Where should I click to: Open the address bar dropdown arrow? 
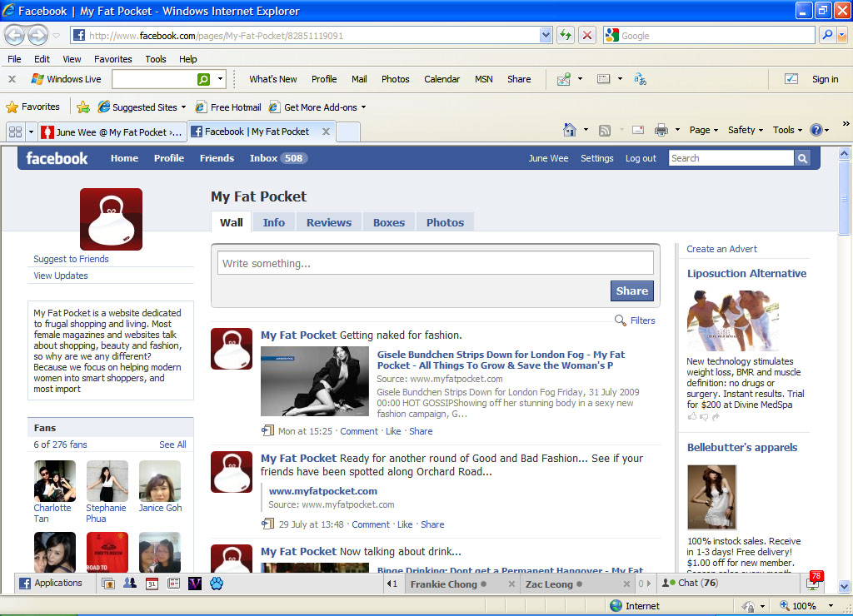point(546,35)
